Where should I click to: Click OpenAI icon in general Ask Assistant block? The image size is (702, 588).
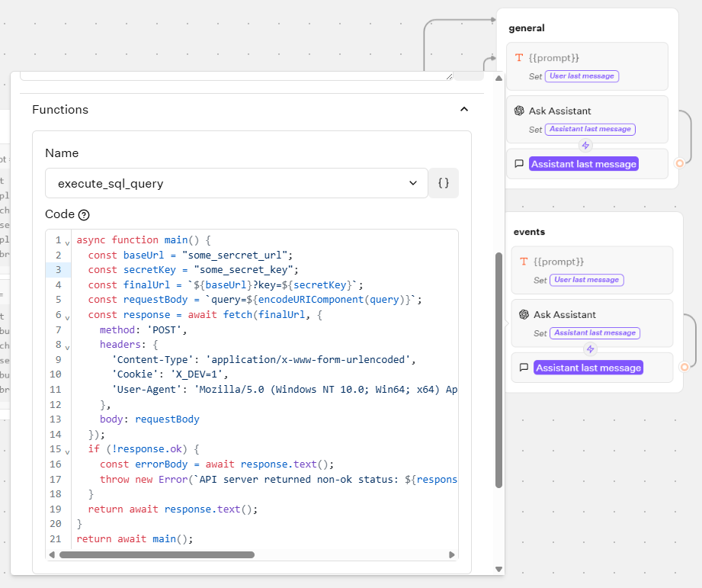(519, 111)
